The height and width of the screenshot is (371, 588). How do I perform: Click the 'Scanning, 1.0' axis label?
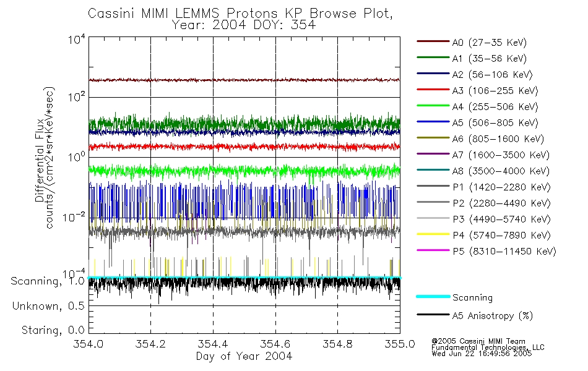point(48,281)
